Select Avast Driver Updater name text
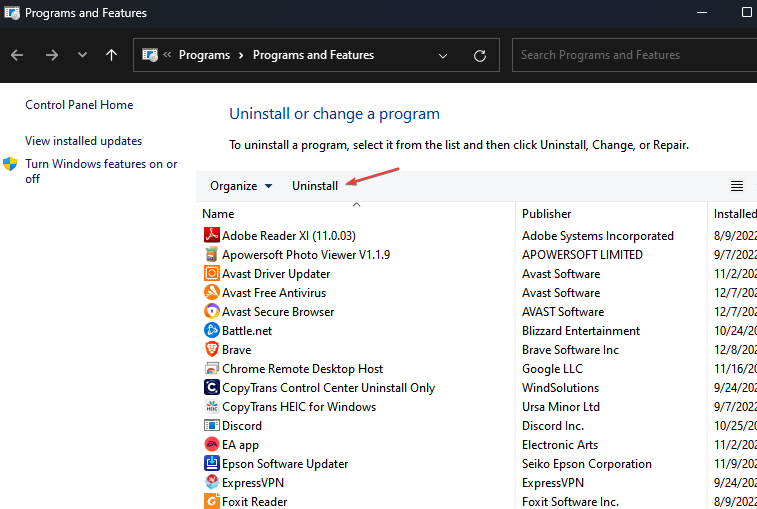Image resolution: width=757 pixels, height=509 pixels. 276,274
